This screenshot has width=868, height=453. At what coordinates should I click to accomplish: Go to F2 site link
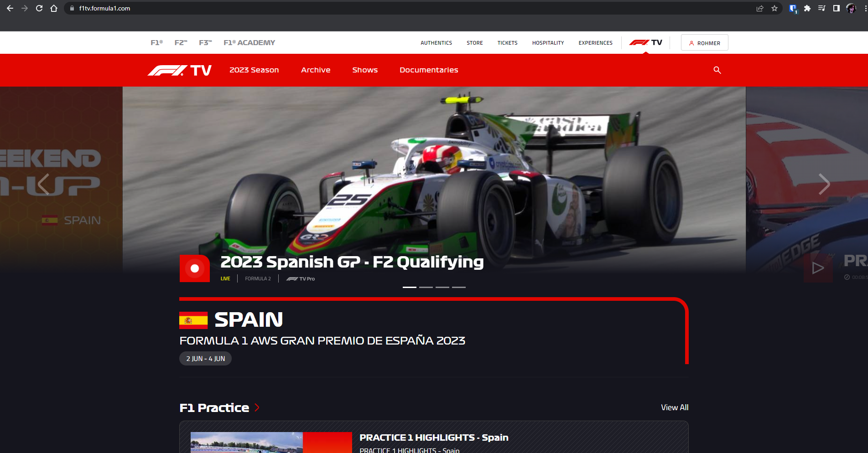181,42
